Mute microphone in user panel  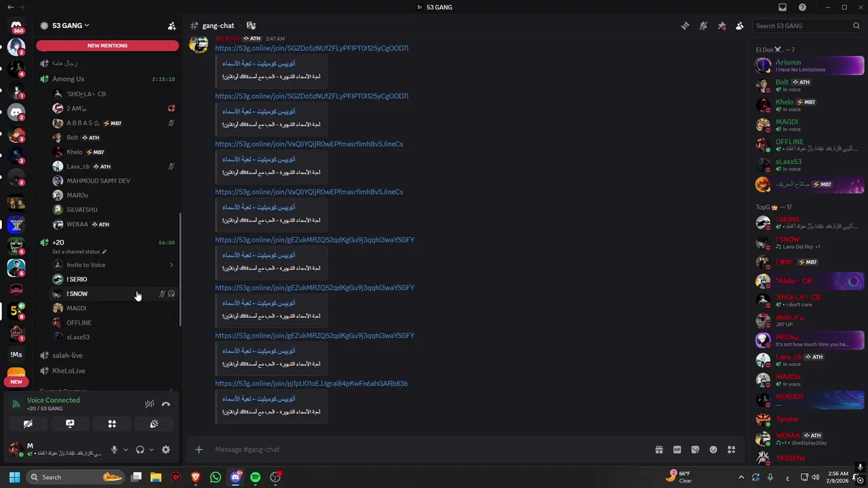(x=114, y=449)
